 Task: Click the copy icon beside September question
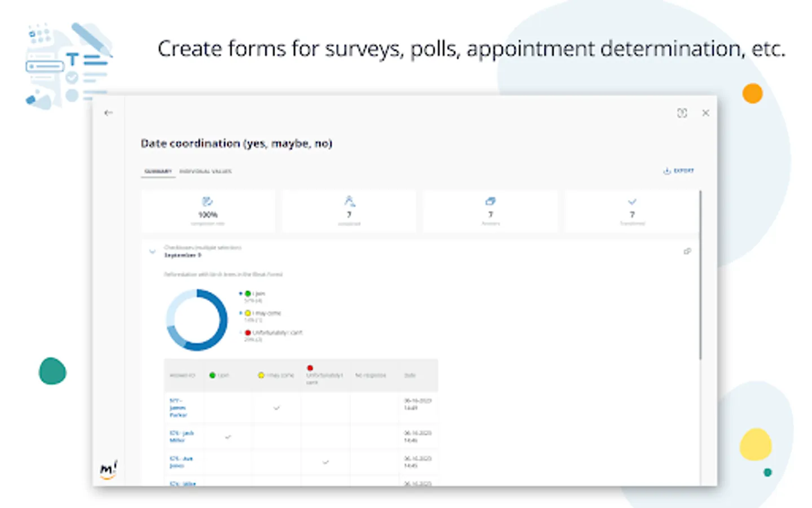pyautogui.click(x=687, y=251)
